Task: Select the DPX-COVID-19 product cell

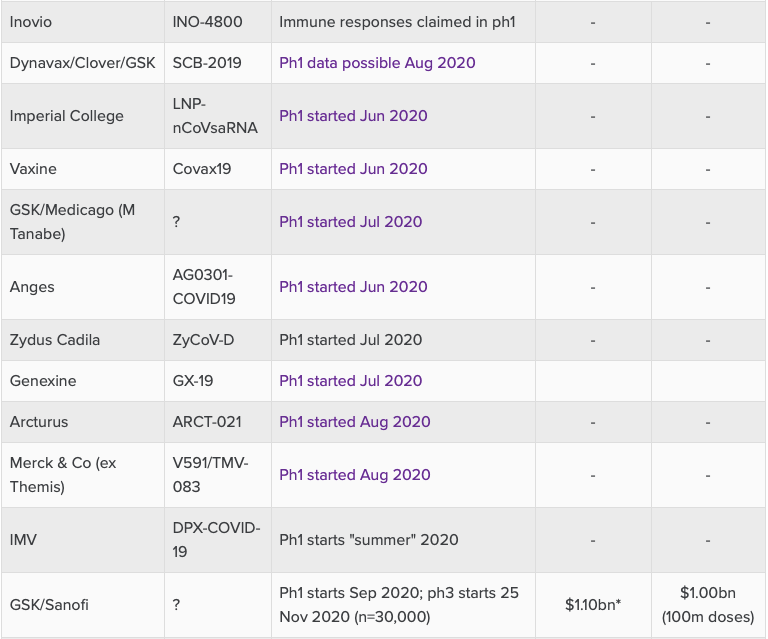Action: click(216, 540)
